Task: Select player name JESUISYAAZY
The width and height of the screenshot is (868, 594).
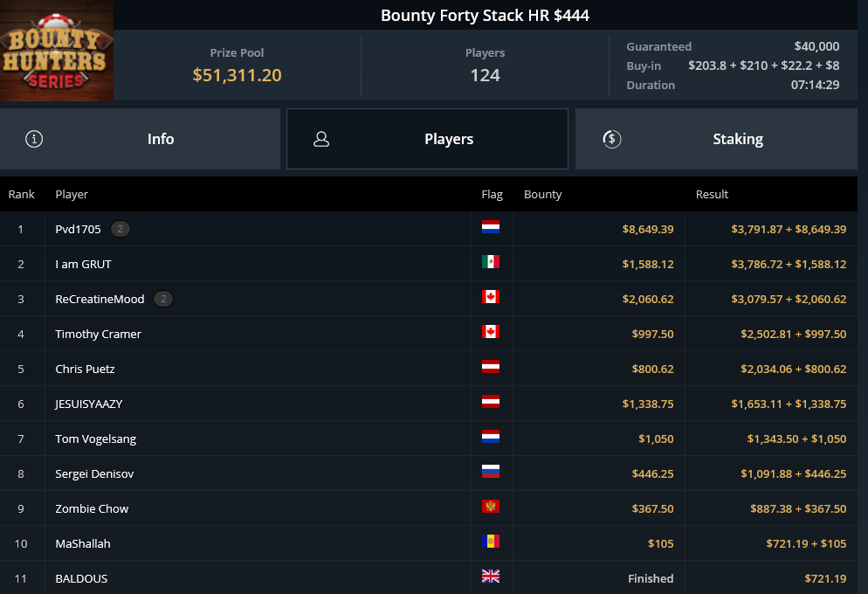Action: [88, 404]
